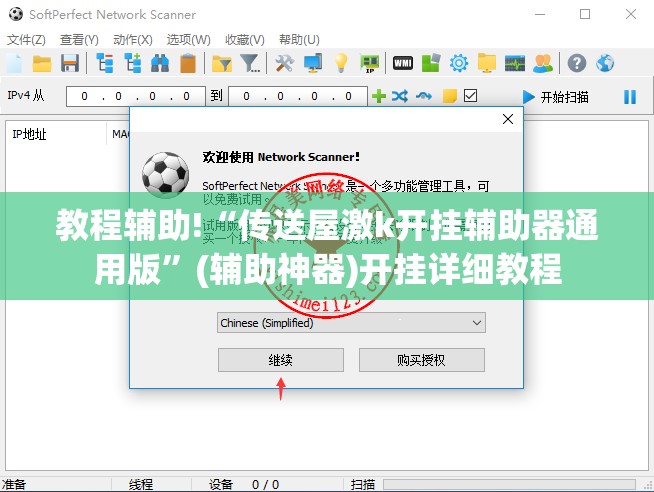The height and width of the screenshot is (492, 654).
Task: Click the expand tree toolbar icon
Action: (133, 63)
